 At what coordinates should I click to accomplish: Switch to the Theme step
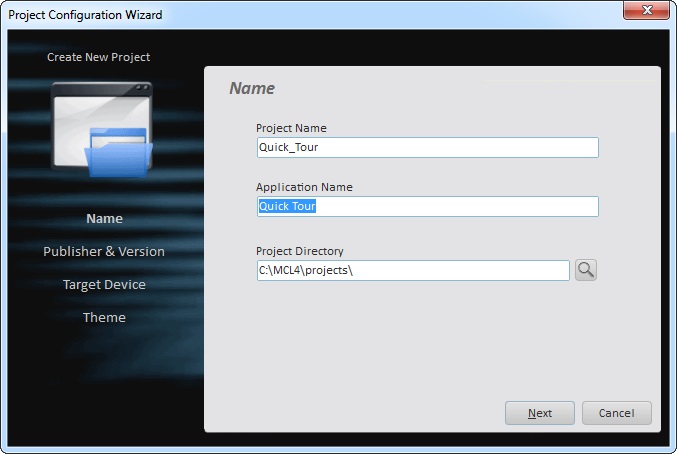pos(104,318)
